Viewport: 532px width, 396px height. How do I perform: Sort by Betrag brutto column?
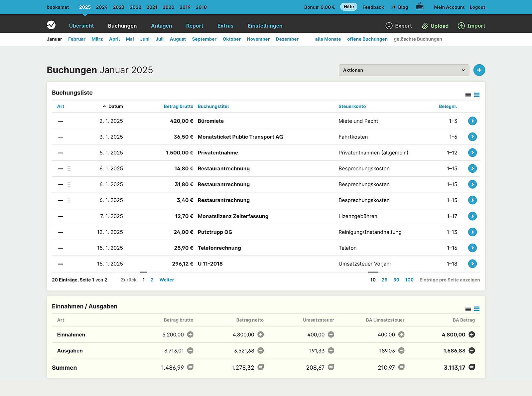[178, 106]
